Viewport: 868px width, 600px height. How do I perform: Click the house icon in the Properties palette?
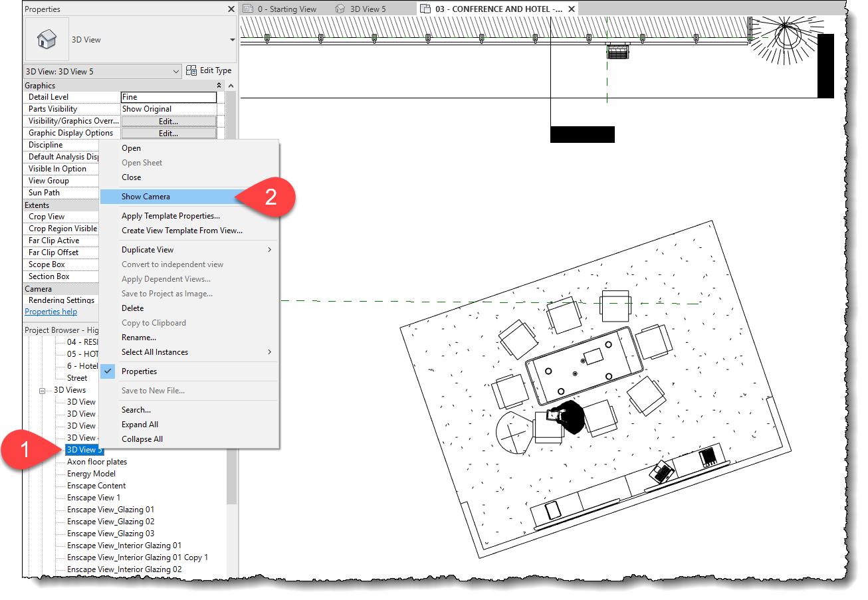point(45,40)
